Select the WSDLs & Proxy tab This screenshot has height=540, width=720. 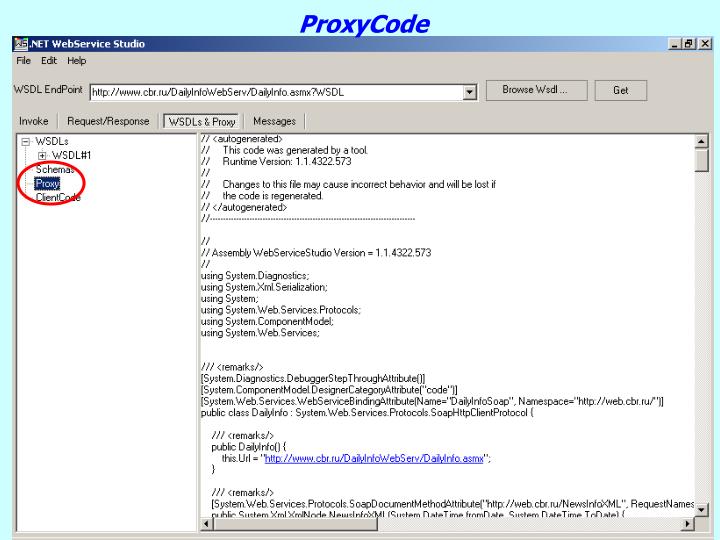click(202, 121)
